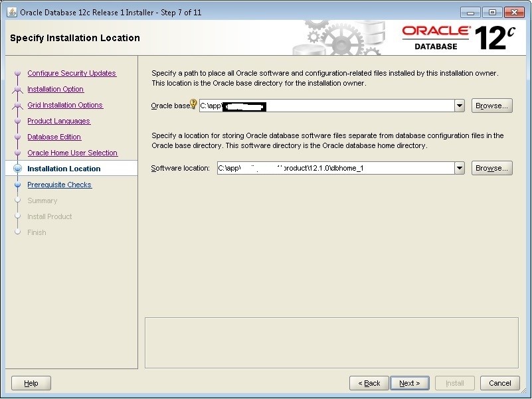This screenshot has height=399, width=532.
Task: Go to Configure Security Updates step
Action: click(72, 73)
